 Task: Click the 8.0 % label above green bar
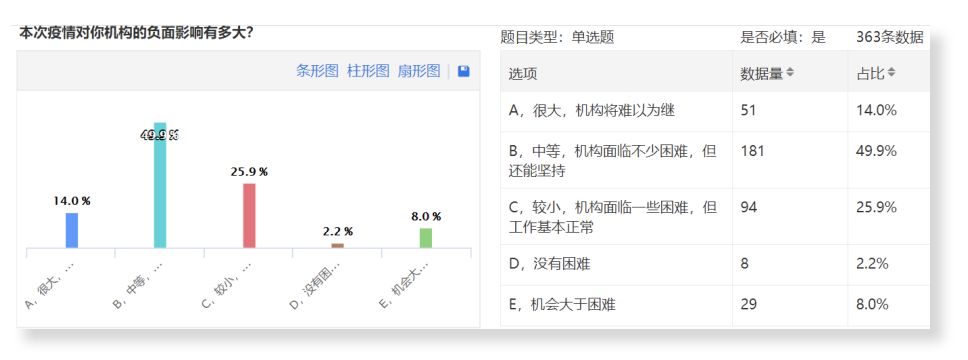pos(426,217)
